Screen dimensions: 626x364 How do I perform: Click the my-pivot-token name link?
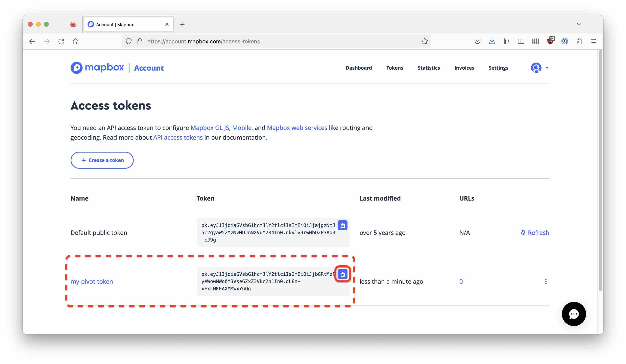(92, 281)
